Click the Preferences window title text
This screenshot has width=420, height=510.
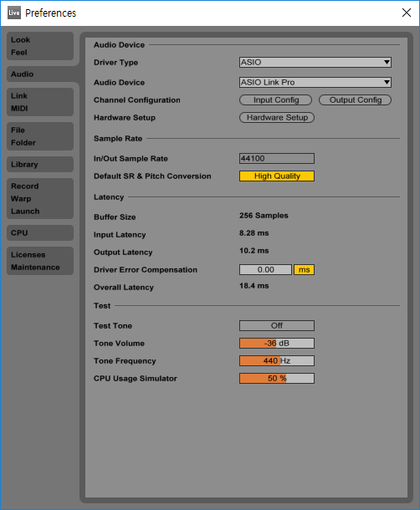coord(50,13)
